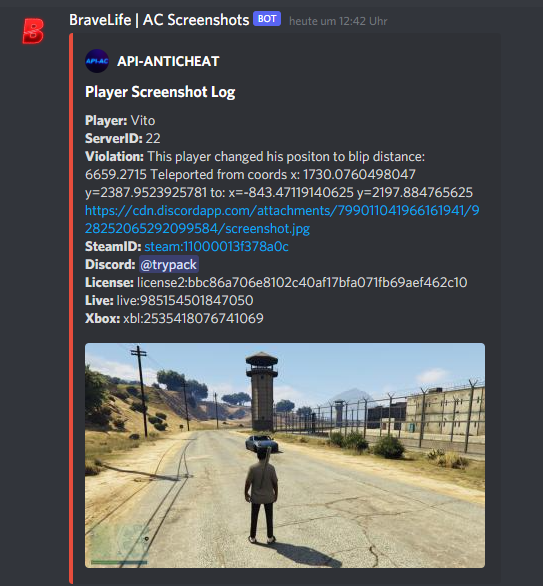Click the red left border of the embed
This screenshot has width=543, height=586.
71,306
